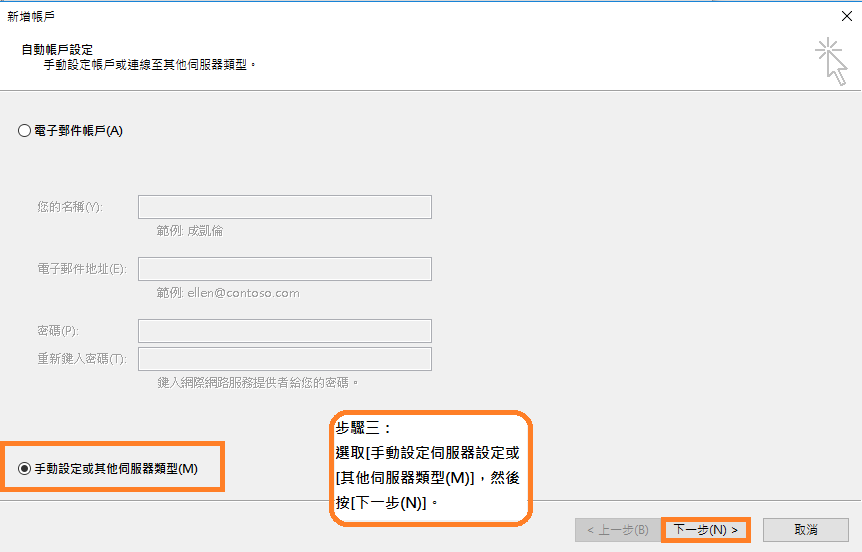Click the 新增帳戶 window title bar
The image size is (862, 552).
(400, 16)
